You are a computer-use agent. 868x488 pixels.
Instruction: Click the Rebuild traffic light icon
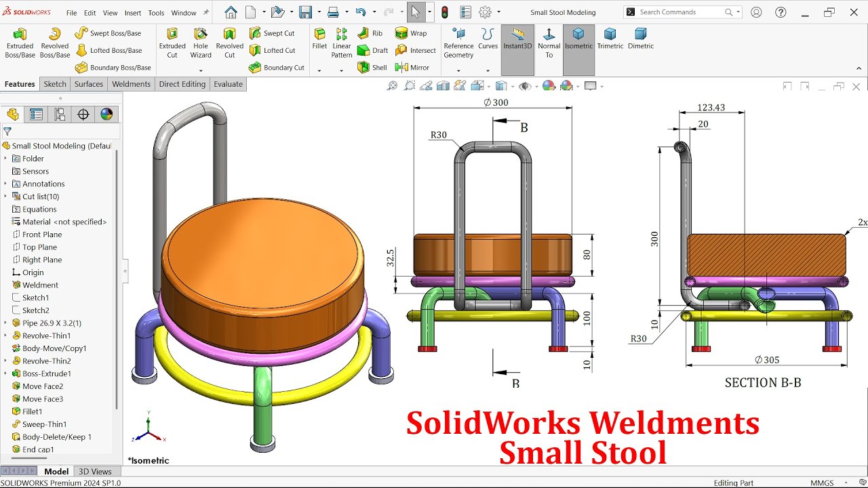[x=445, y=12]
